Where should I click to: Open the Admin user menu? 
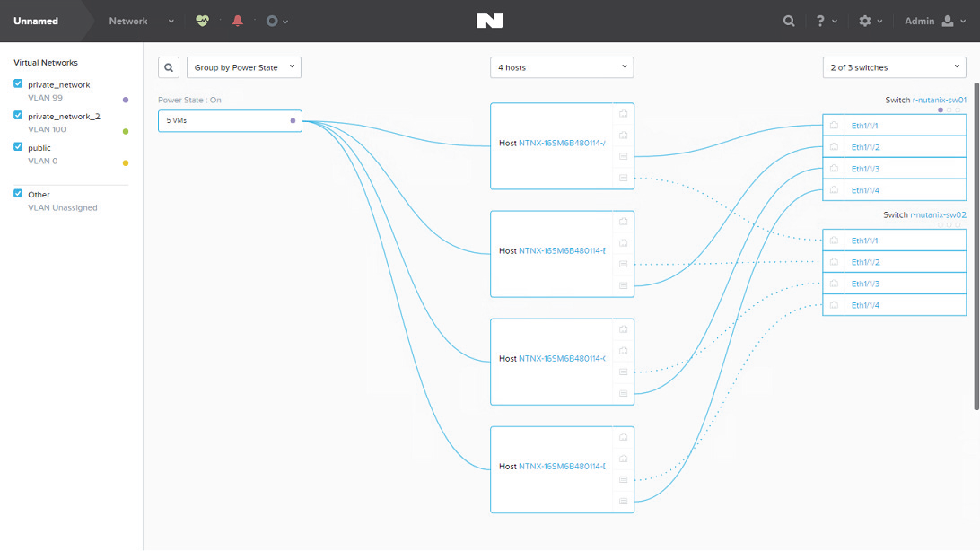point(935,21)
